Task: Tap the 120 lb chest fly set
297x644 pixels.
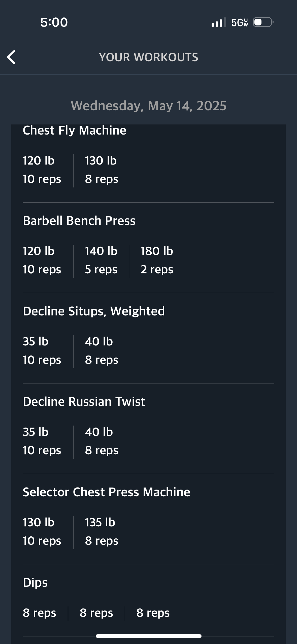Action: 42,170
